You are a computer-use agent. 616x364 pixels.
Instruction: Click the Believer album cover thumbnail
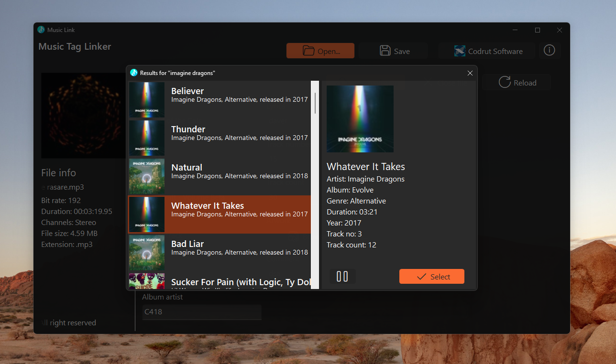tap(147, 100)
